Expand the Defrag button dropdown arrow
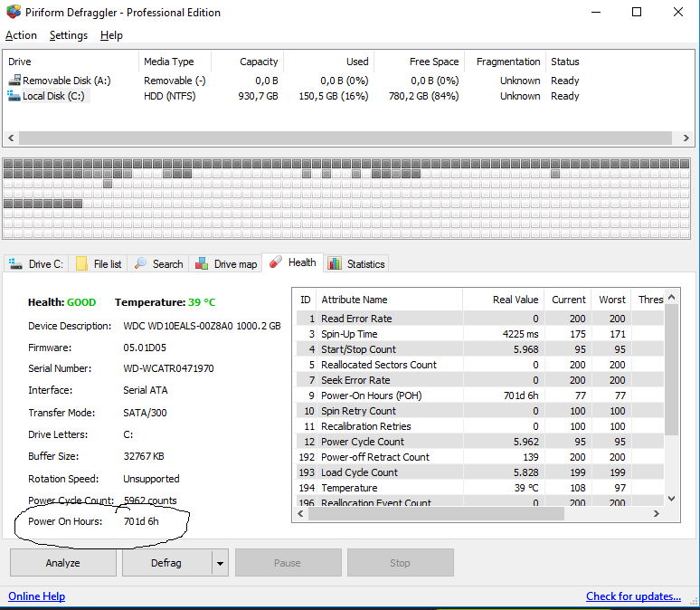Viewport: 700px width, 610px height. point(220,563)
